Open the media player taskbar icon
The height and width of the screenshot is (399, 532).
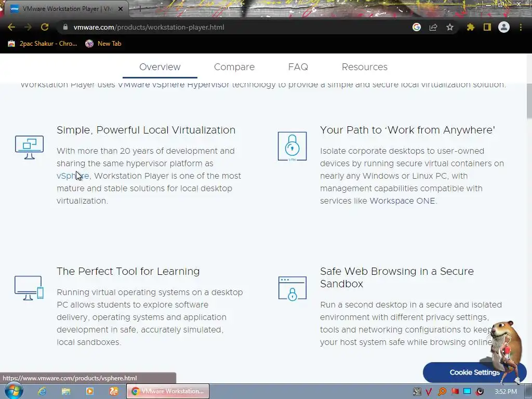tap(89, 391)
